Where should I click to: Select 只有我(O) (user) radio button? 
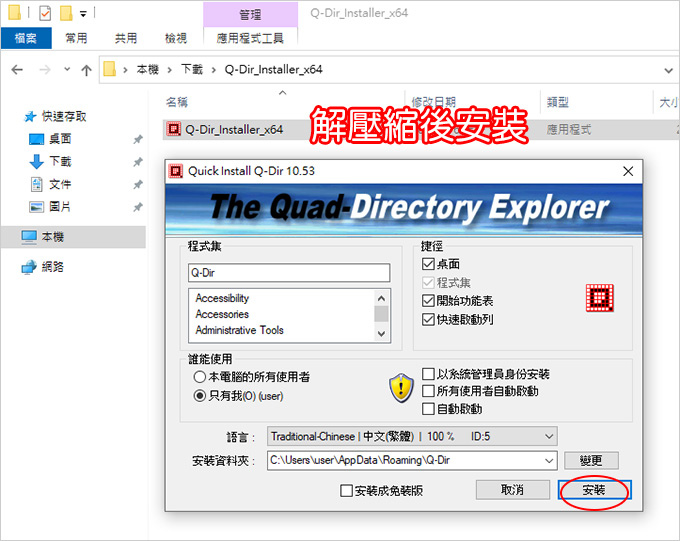pyautogui.click(x=199, y=396)
